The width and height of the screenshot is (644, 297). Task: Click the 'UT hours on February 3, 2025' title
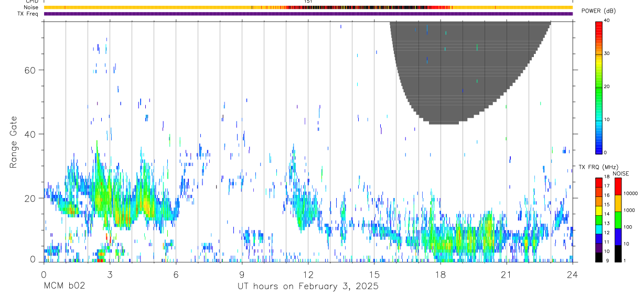pyautogui.click(x=308, y=287)
